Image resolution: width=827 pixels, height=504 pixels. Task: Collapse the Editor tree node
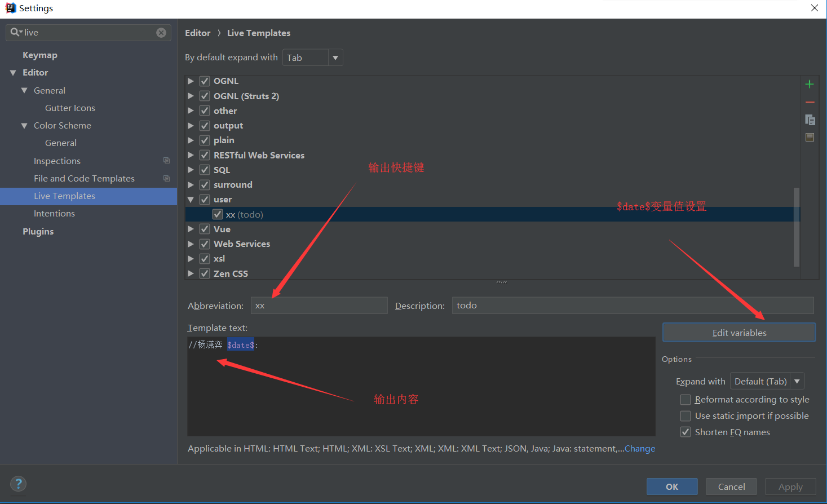13,73
